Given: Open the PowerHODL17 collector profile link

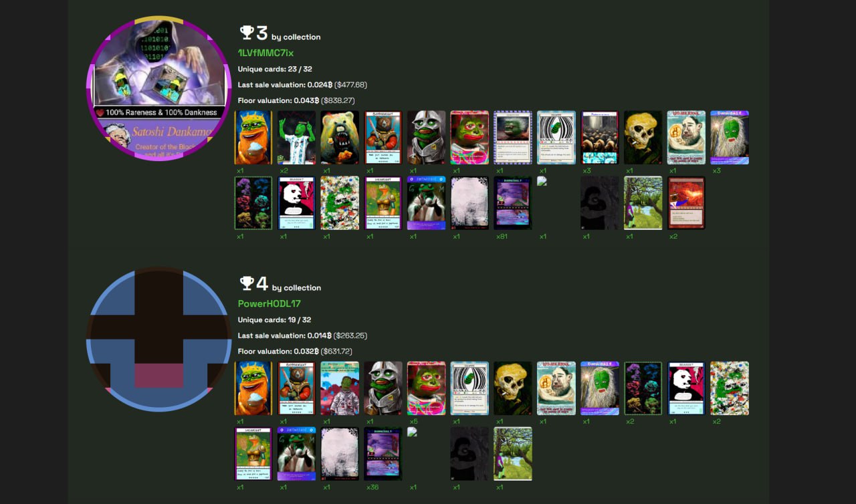Looking at the screenshot, I should [269, 303].
